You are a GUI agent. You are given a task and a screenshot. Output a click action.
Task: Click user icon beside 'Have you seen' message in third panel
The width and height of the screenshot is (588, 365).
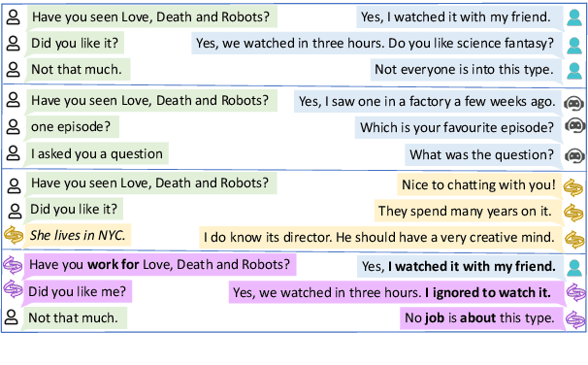15,185
